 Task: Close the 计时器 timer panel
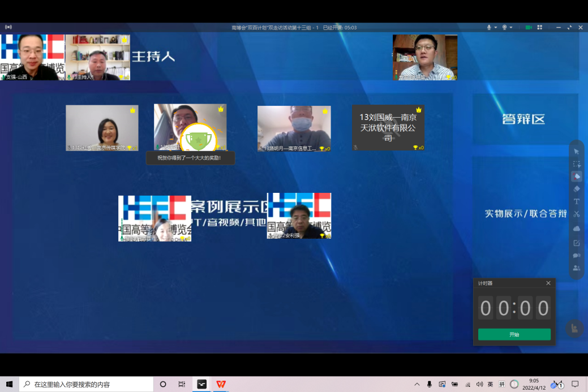click(x=548, y=283)
